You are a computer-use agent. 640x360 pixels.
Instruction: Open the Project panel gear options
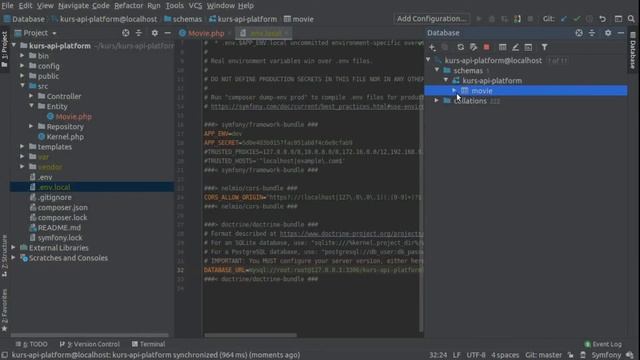(155, 33)
